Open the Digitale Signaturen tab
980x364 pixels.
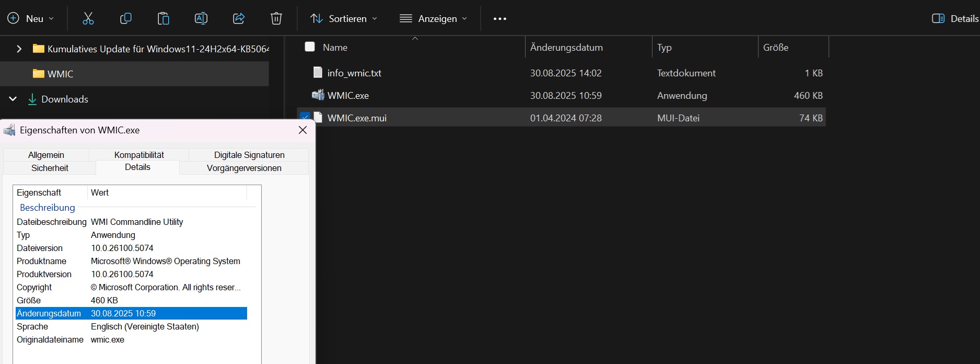point(249,155)
